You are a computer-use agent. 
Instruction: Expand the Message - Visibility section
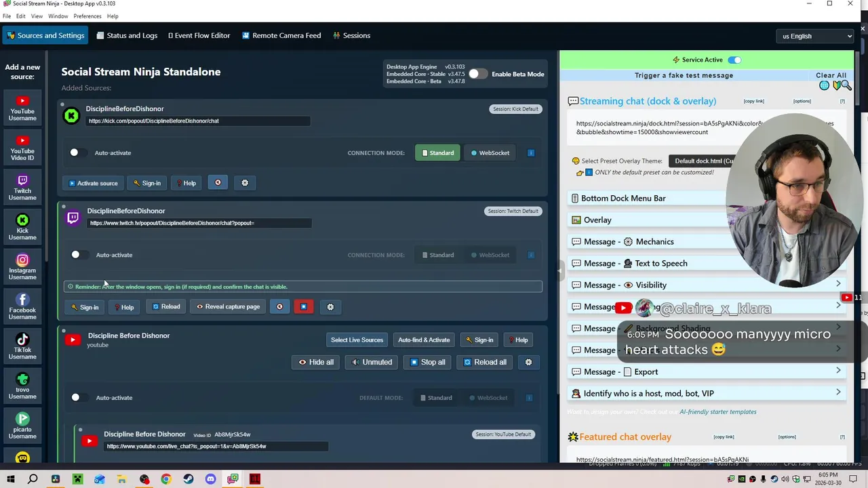pyautogui.click(x=707, y=285)
